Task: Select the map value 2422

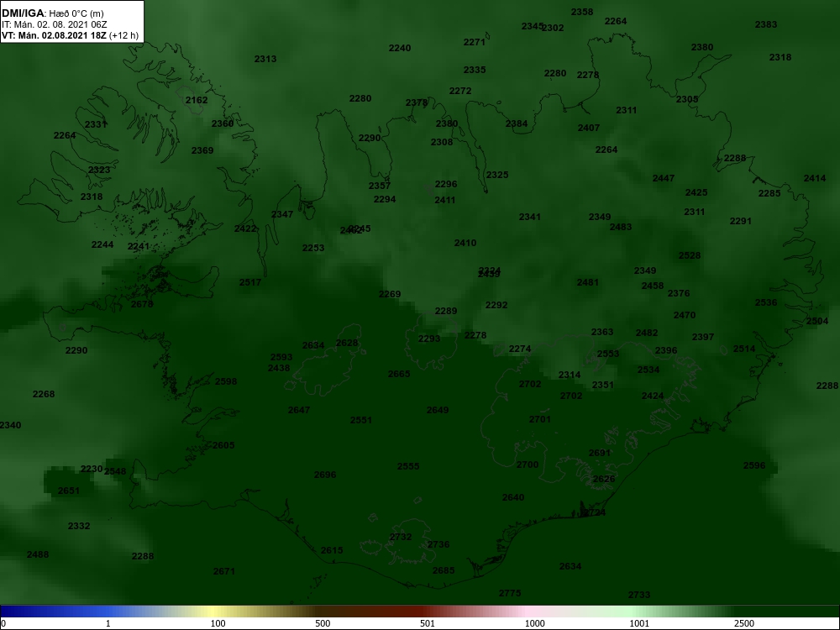Action: point(245,228)
